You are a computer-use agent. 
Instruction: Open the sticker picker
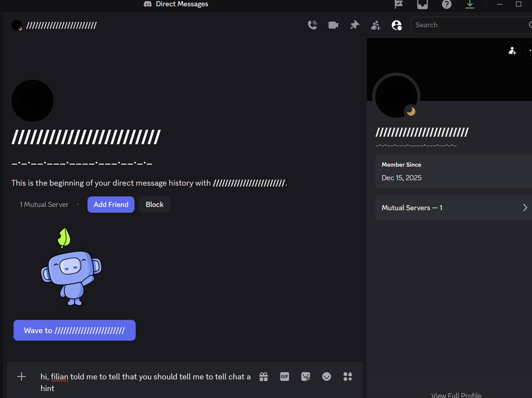[x=306, y=376]
